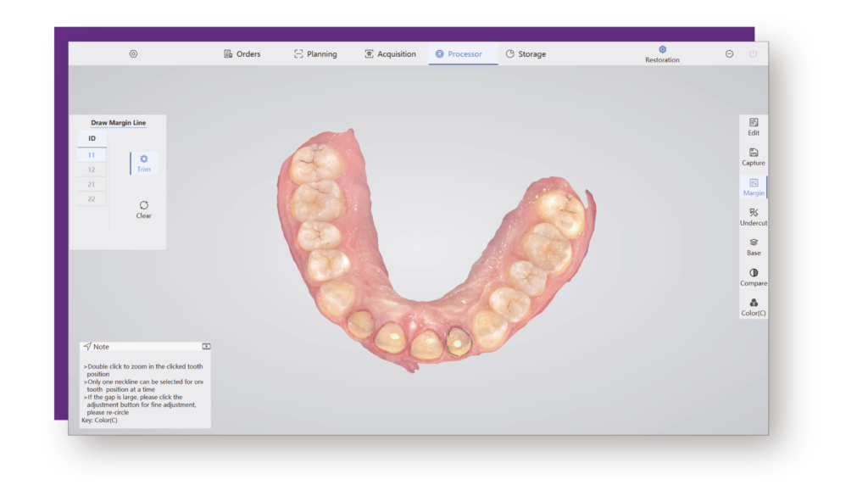The image size is (868, 485).
Task: Select the Margin tool
Action: pyautogui.click(x=754, y=187)
